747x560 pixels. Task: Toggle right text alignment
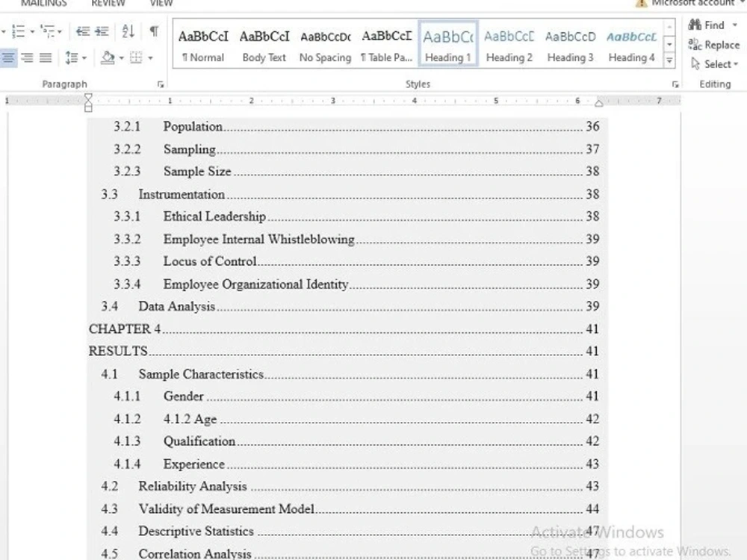28,57
